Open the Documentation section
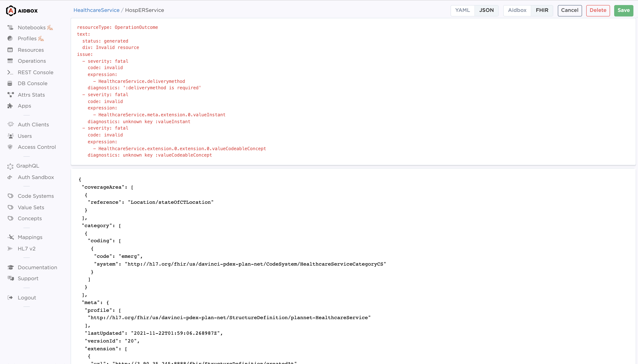The height and width of the screenshot is (364, 638). pos(38,267)
